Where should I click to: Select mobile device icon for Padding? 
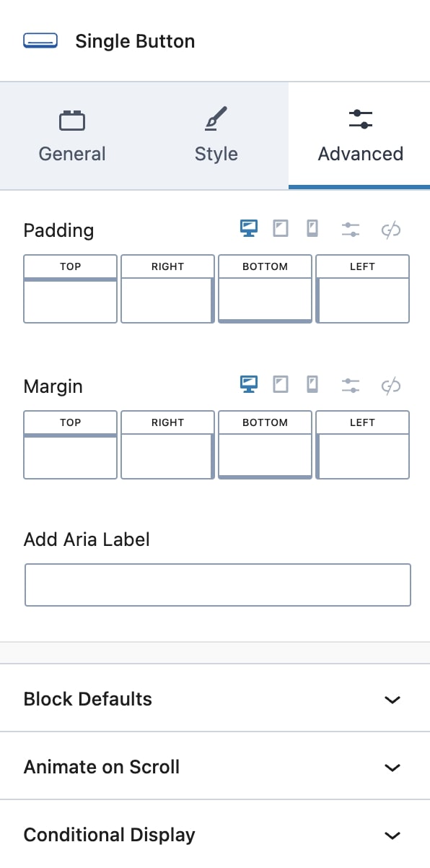coord(312,229)
